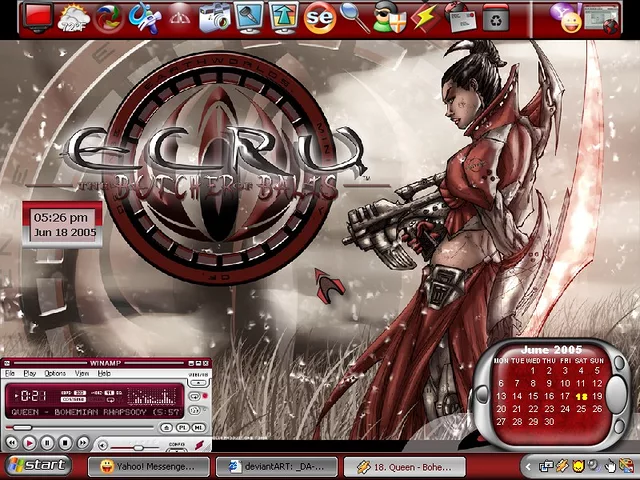Expand hidden system tray icons arrow
The height and width of the screenshot is (480, 640).
(528, 466)
